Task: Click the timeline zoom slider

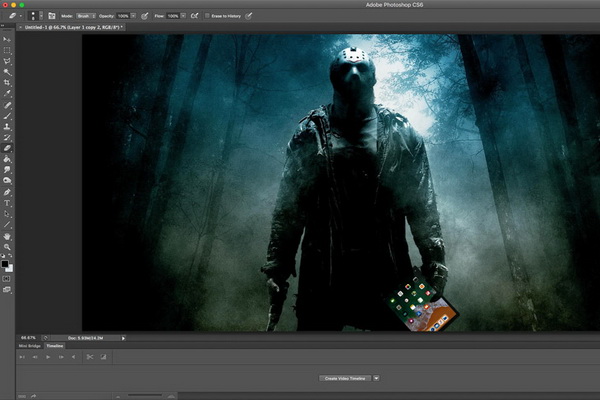Action: [145, 395]
